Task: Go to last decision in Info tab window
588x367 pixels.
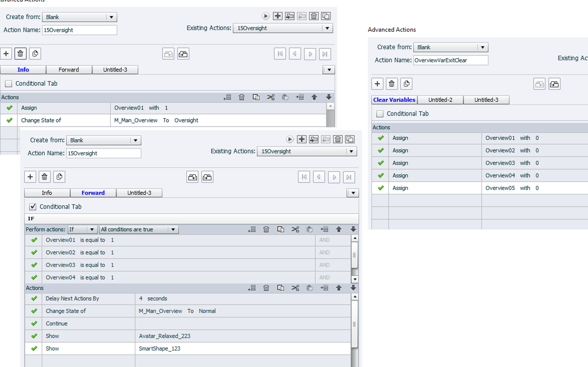Action: 325,54
